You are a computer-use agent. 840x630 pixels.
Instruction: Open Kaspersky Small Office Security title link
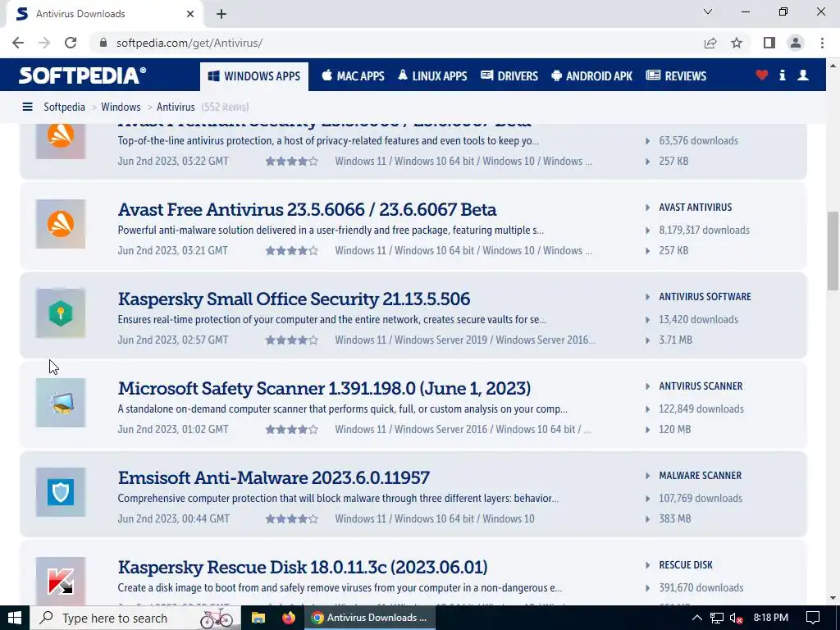294,299
